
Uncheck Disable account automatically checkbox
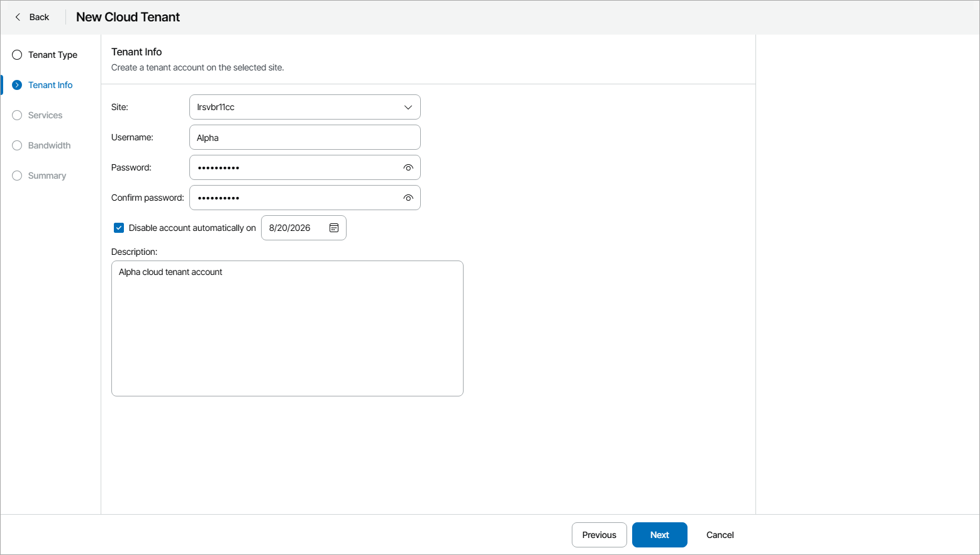tap(119, 228)
